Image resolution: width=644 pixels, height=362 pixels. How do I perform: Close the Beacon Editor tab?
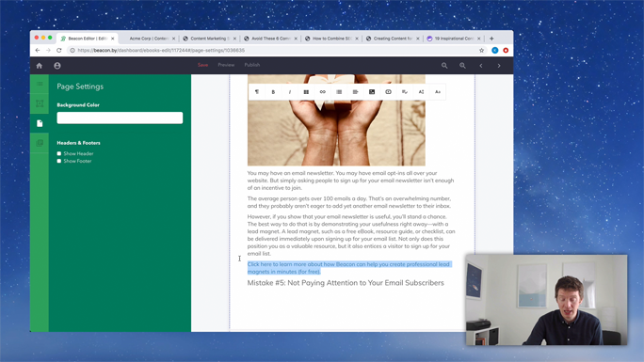(x=113, y=39)
